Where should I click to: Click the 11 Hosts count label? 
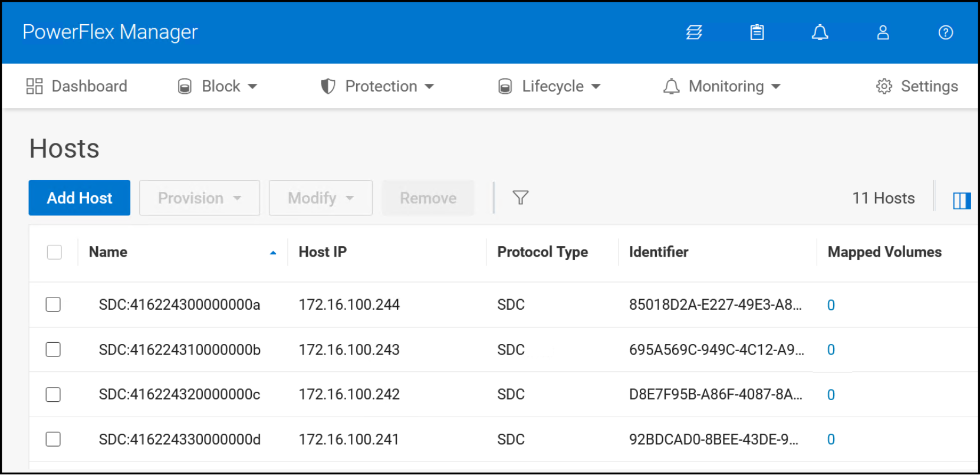click(x=883, y=198)
